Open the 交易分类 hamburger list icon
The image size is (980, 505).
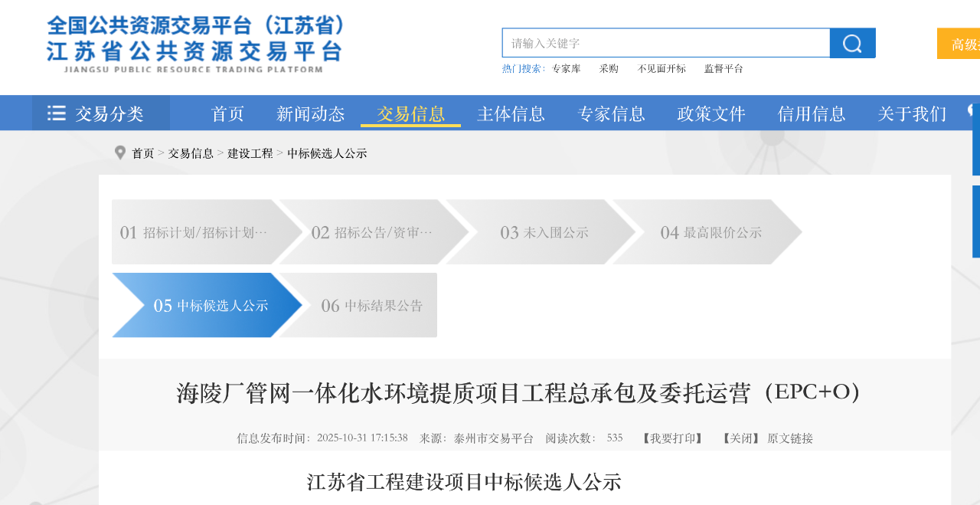click(57, 113)
